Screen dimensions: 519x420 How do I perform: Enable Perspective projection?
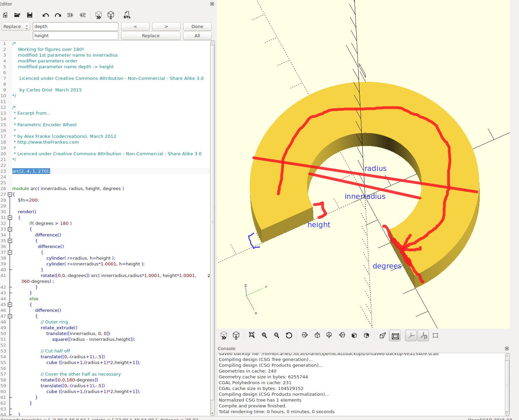[x=383, y=335]
